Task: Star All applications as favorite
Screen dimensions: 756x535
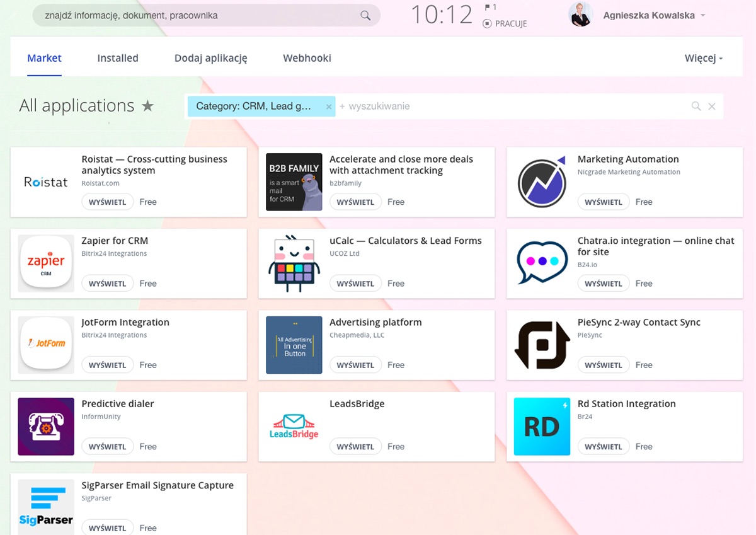Action: click(147, 106)
